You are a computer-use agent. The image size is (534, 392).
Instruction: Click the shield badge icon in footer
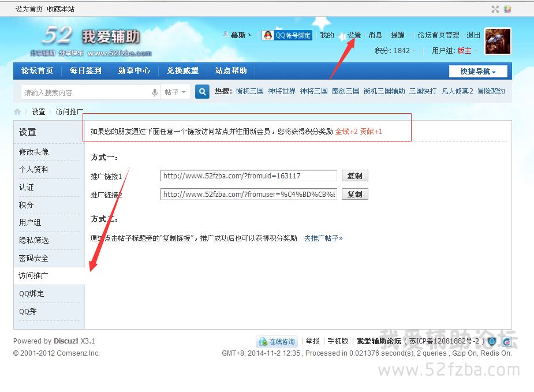click(x=492, y=341)
